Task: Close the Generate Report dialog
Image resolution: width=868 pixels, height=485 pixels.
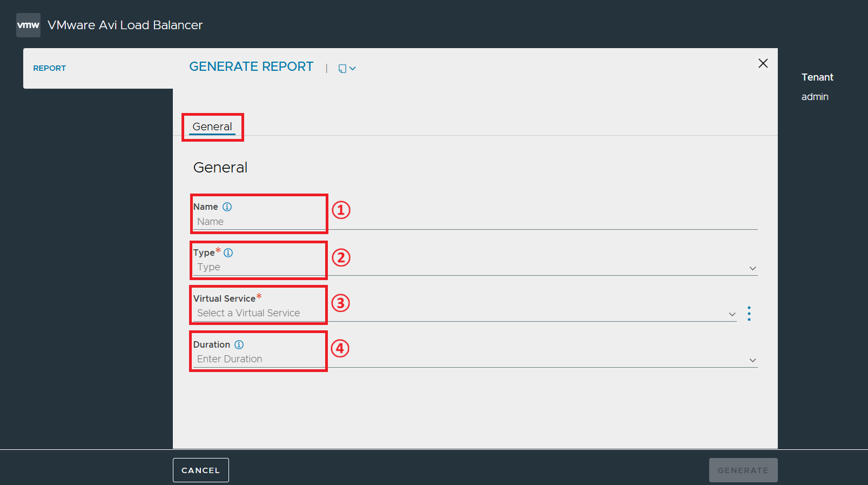Action: pyautogui.click(x=763, y=63)
